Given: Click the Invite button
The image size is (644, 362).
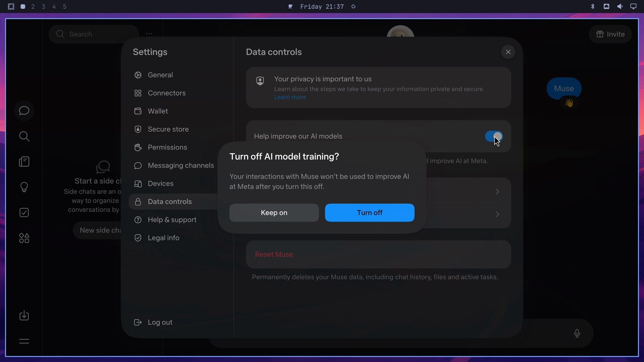Looking at the screenshot, I should 610,34.
